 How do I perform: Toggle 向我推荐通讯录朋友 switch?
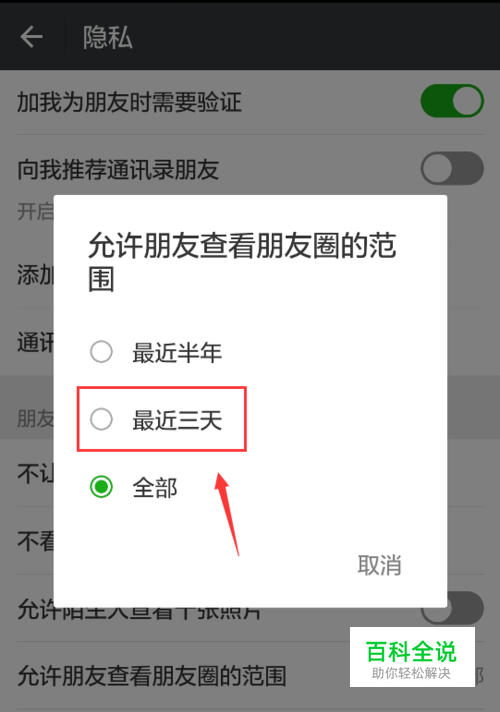pyautogui.click(x=452, y=168)
